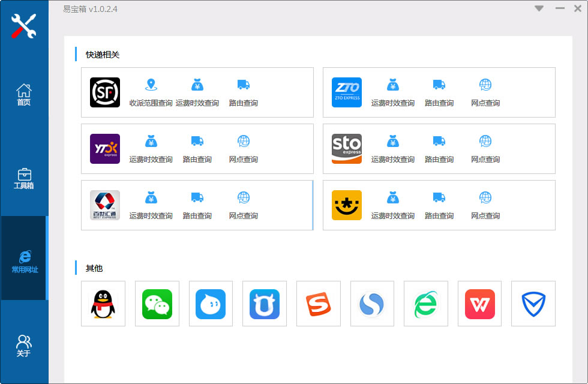
Task: Click the ZTO Express logo
Action: [347, 92]
